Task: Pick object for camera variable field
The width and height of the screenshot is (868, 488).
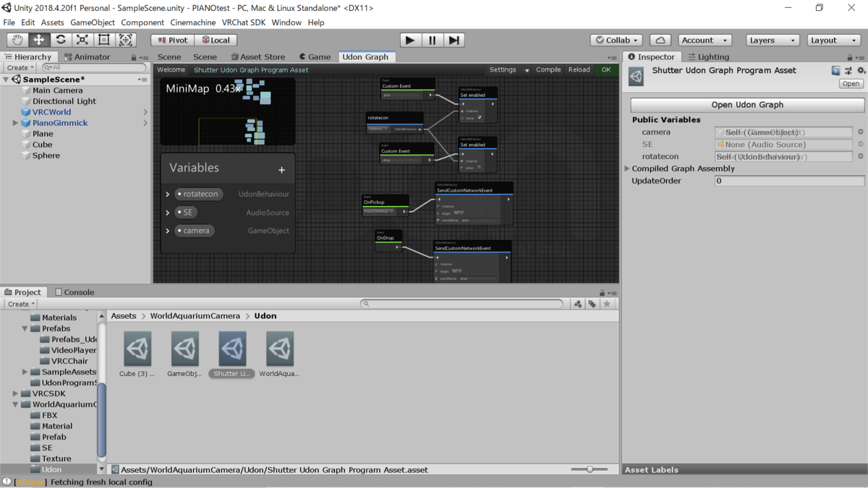Action: 861,132
